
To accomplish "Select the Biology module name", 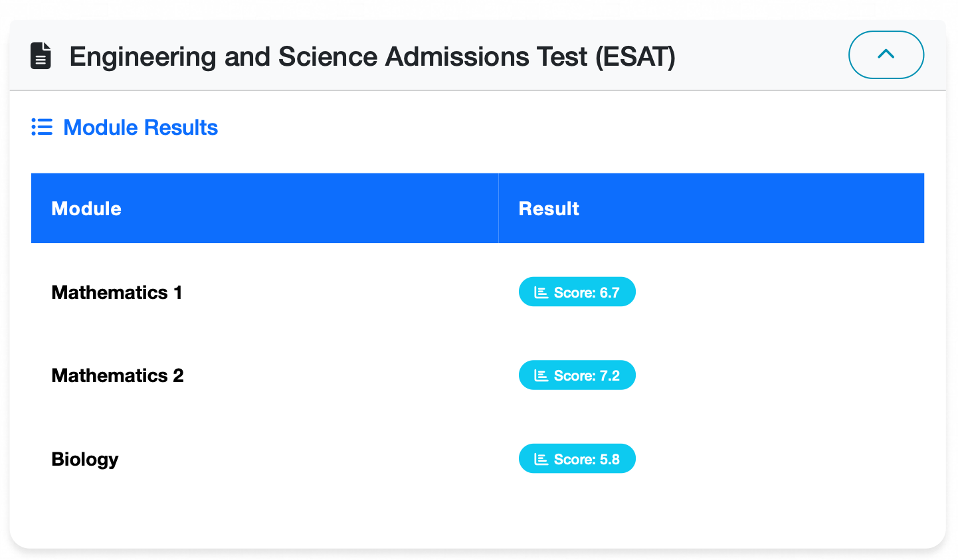I will (85, 459).
